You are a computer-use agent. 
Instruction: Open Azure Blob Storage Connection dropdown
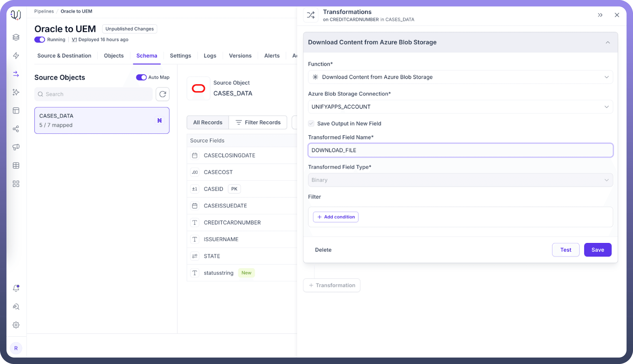(x=460, y=107)
